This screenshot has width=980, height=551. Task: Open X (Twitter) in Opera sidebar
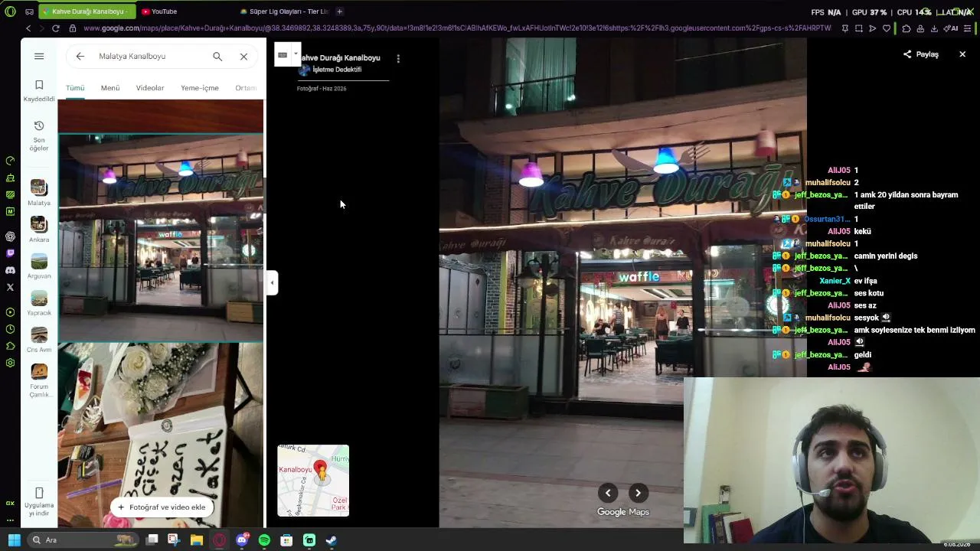tap(10, 287)
